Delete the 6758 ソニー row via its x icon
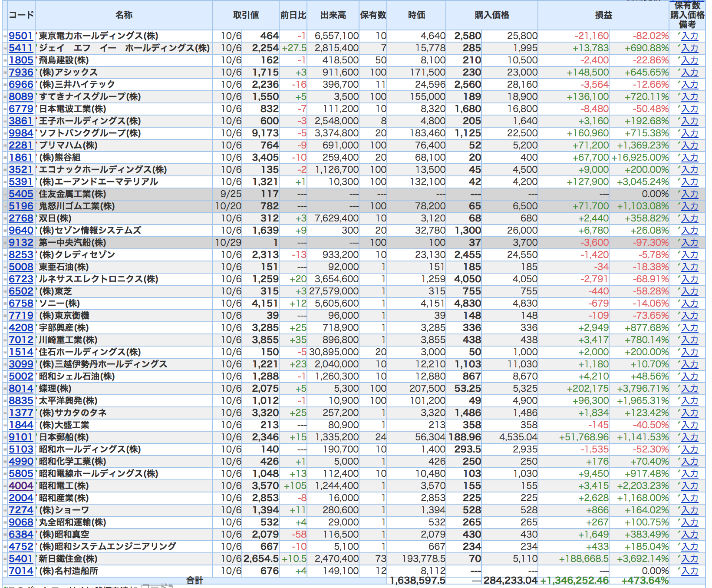Viewport: 712px width, 588px height. click(5, 304)
